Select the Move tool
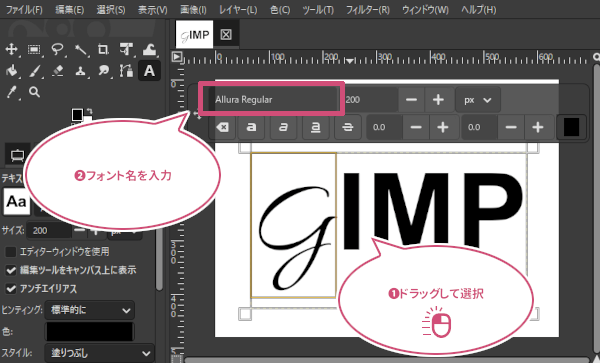This screenshot has height=363, width=600. pos(11,49)
